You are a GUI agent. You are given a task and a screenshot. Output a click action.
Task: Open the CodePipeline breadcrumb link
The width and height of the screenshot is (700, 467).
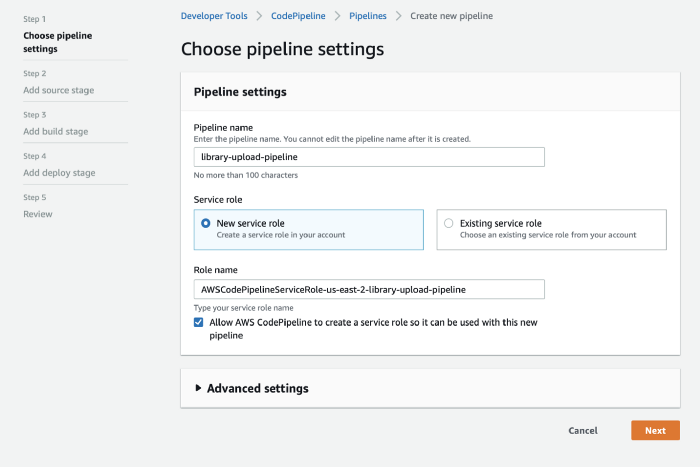coord(298,16)
